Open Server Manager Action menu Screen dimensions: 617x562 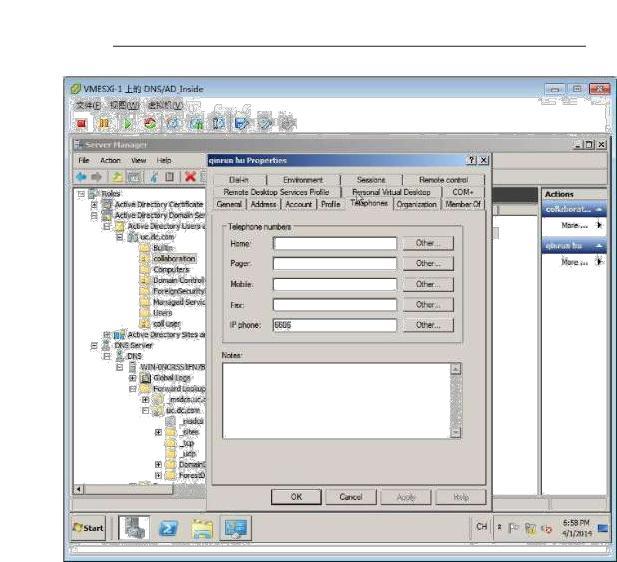(x=110, y=160)
